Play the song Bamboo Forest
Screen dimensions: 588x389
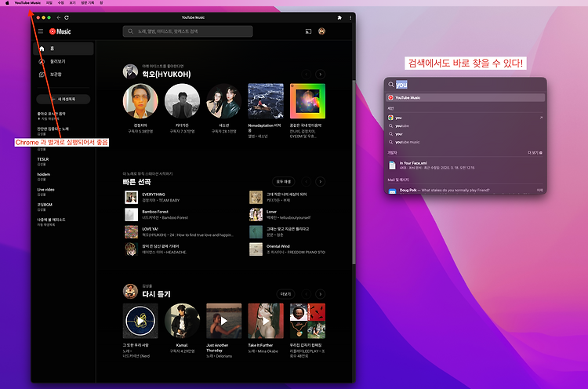pyautogui.click(x=131, y=215)
